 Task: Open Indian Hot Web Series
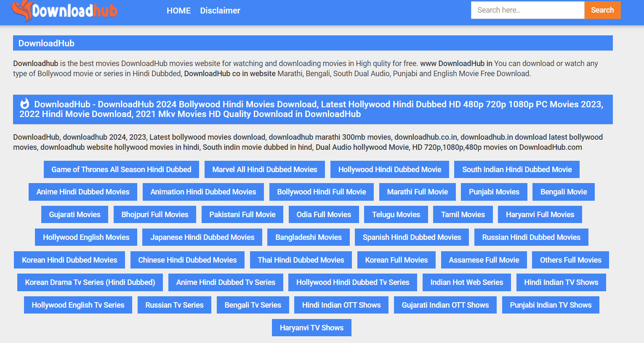pos(467,282)
